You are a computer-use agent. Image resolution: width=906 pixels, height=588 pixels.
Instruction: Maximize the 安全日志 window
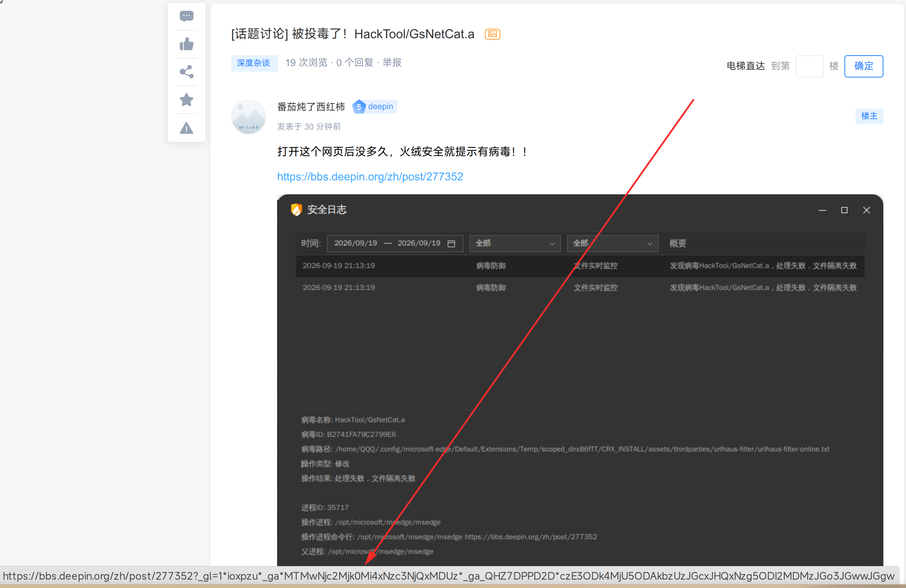[x=844, y=211]
